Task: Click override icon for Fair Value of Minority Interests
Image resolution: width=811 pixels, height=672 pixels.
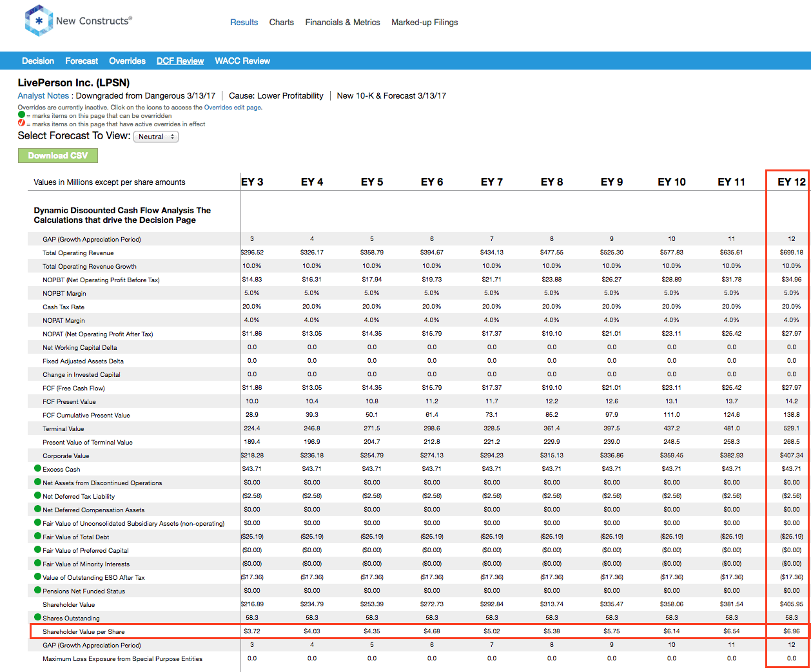Action: (38, 563)
